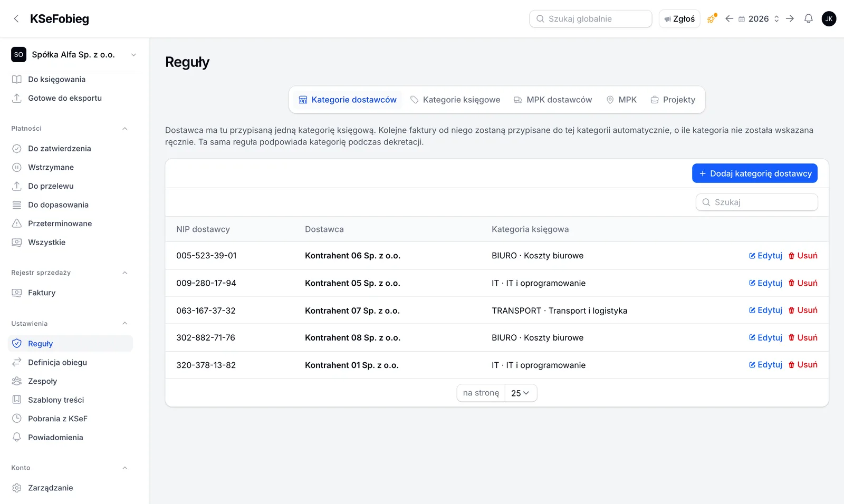This screenshot has width=844, height=504.
Task: Delete the Kontrahent 05 rule
Action: point(803,283)
